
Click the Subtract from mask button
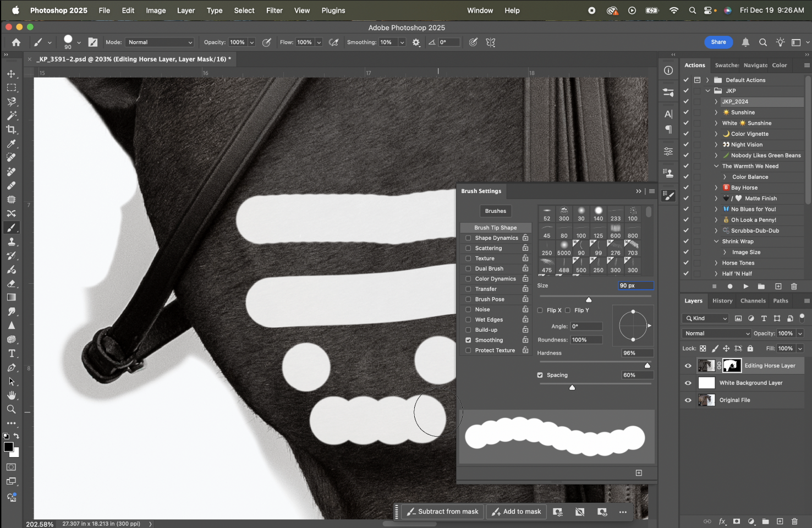[443, 512]
